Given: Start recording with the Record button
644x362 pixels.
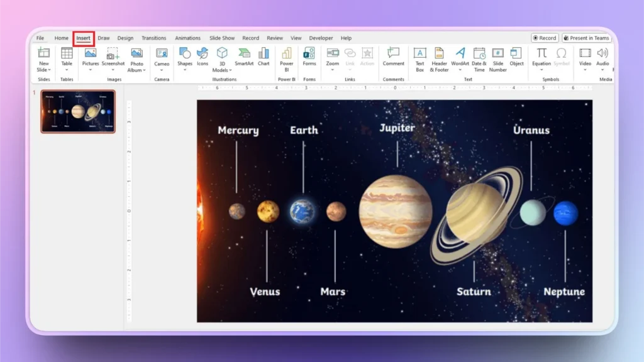Looking at the screenshot, I should (x=543, y=38).
